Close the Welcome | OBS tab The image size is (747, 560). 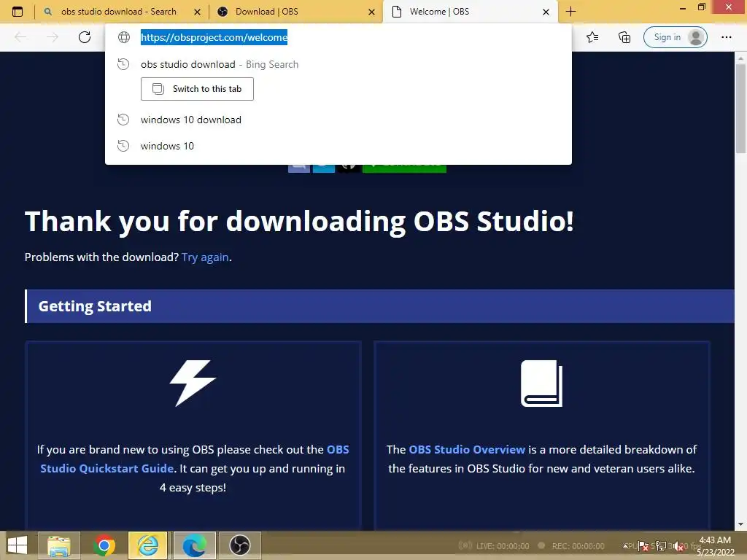[x=546, y=12]
